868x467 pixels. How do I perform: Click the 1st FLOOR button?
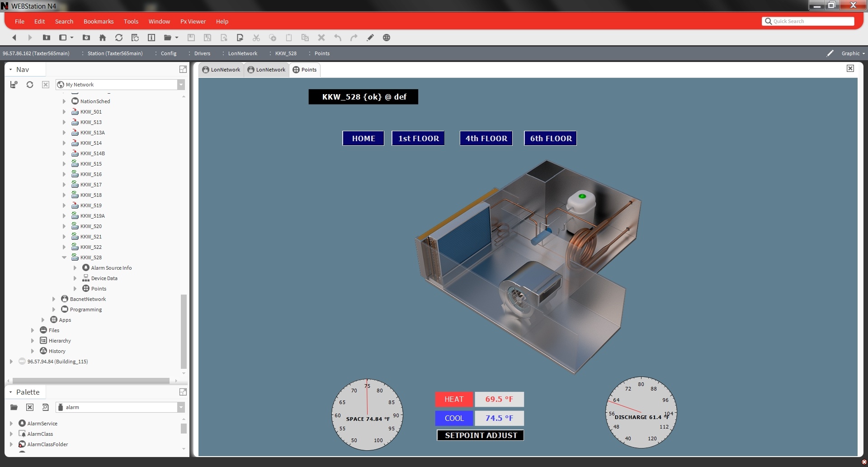(418, 138)
